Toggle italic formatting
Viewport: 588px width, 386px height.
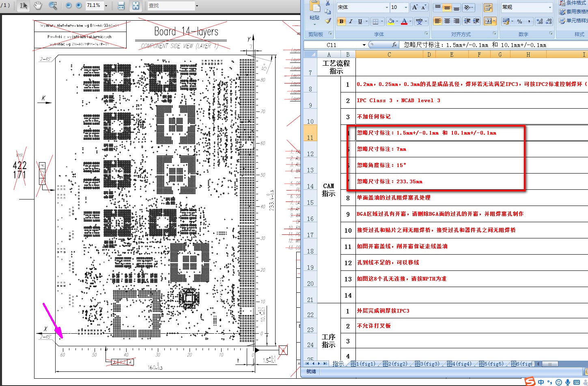point(351,21)
